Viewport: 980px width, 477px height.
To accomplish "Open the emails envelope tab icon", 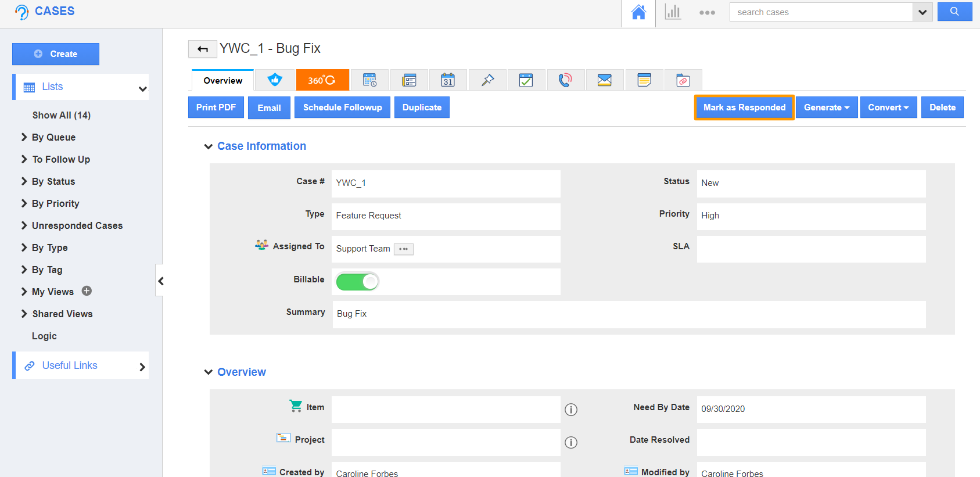I will point(604,80).
